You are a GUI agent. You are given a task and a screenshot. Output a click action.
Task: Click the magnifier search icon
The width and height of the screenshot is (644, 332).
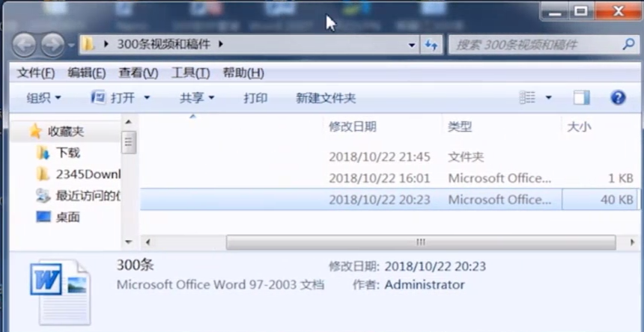[628, 44]
